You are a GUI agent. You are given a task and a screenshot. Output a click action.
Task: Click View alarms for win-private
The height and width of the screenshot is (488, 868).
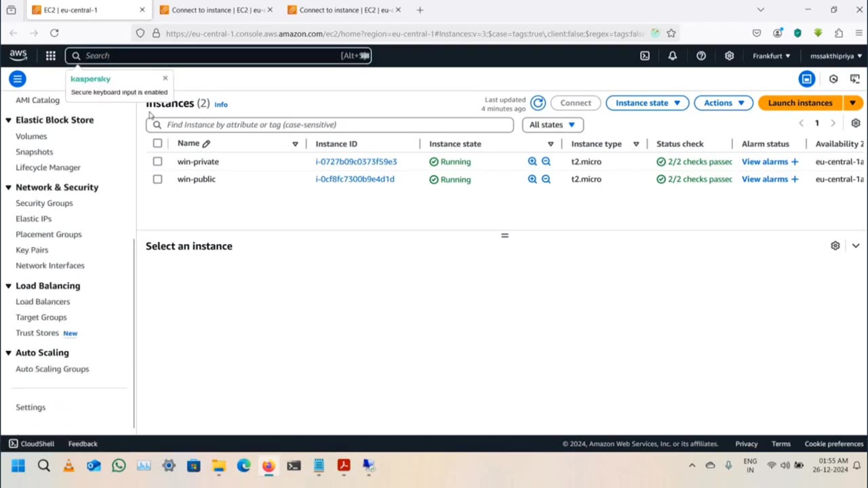point(765,161)
